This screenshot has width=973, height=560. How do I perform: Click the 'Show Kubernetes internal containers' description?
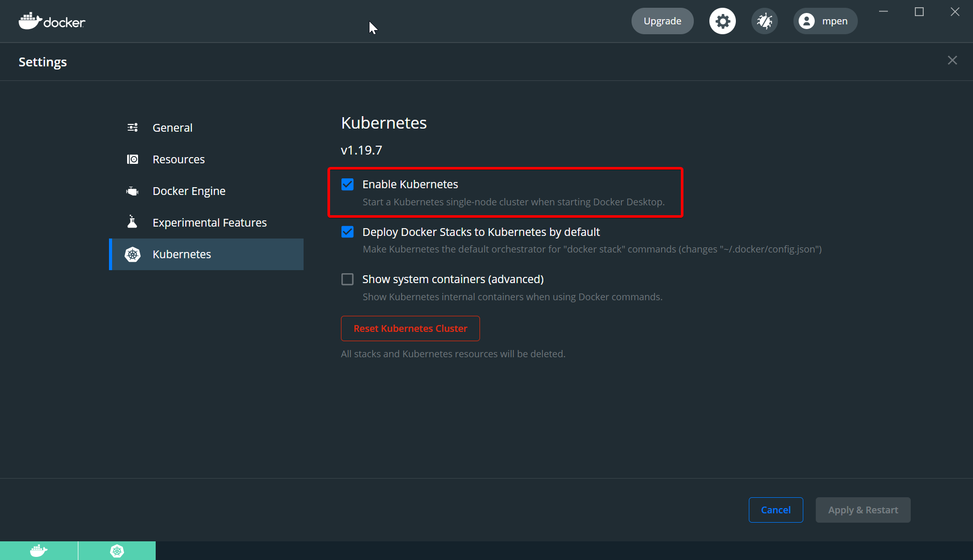pyautogui.click(x=512, y=297)
